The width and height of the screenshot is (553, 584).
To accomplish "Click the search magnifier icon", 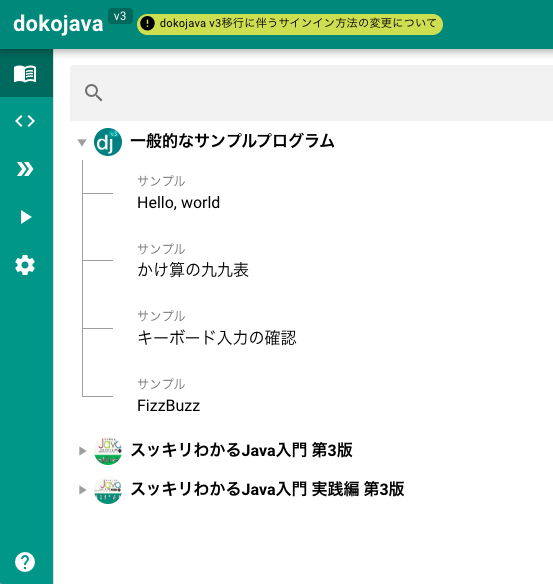I will click(x=93, y=93).
